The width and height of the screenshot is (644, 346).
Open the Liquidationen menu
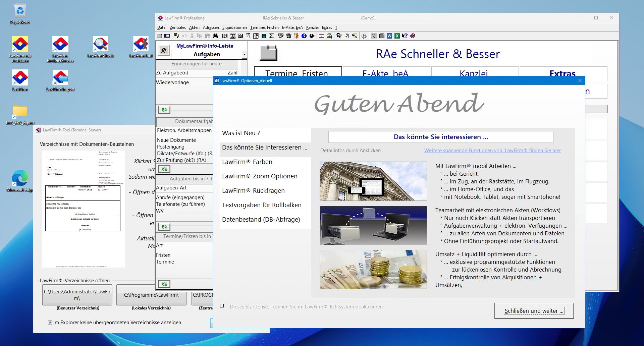point(234,27)
